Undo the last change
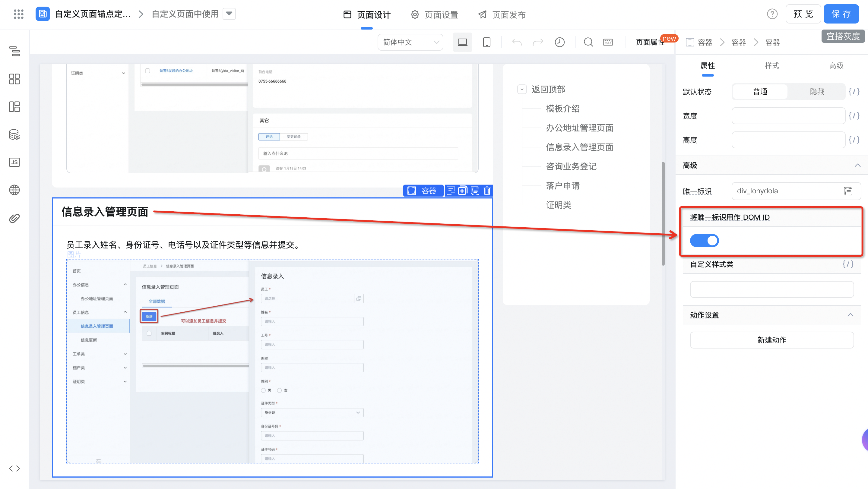The height and width of the screenshot is (489, 868). coord(517,42)
